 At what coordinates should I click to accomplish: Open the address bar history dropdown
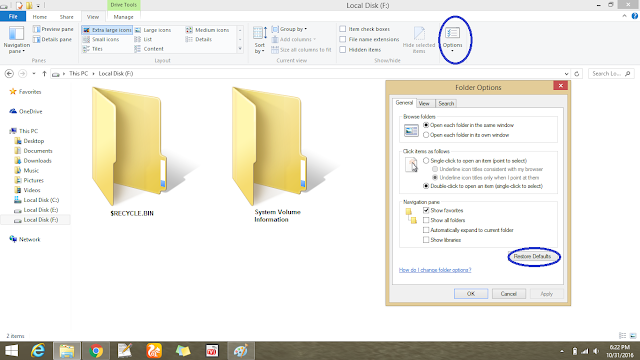point(566,73)
